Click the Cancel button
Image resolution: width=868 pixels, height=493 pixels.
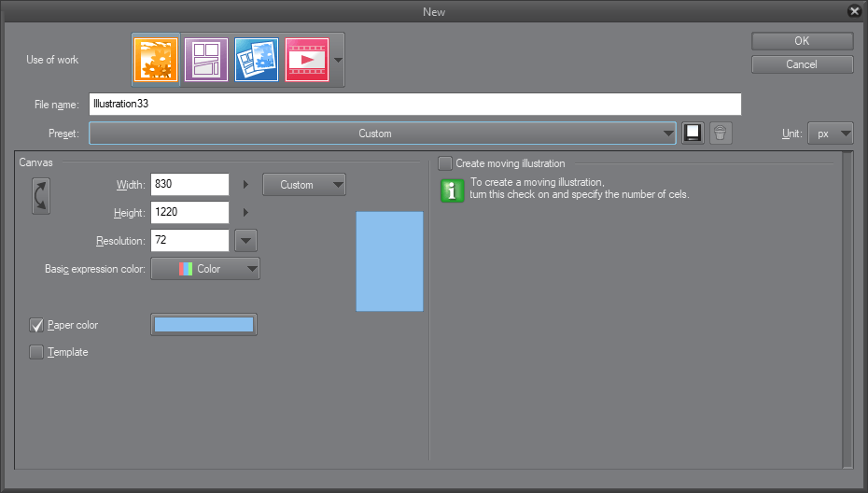pyautogui.click(x=802, y=64)
